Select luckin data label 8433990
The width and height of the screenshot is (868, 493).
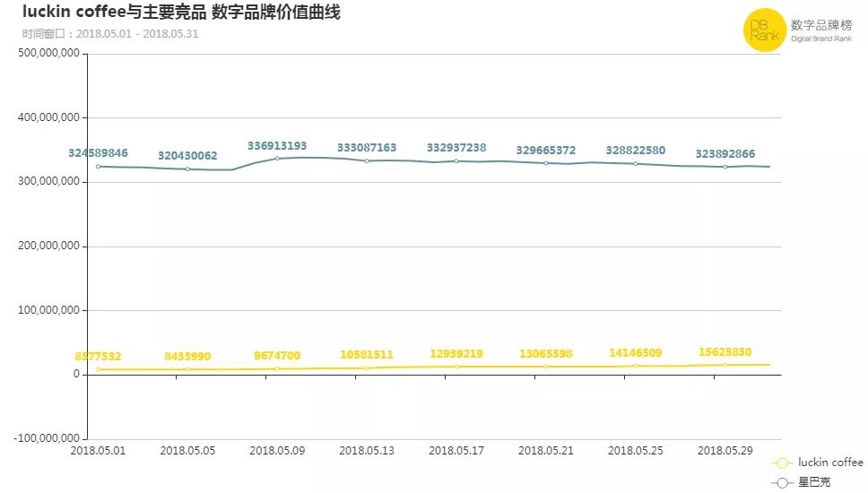(x=187, y=357)
